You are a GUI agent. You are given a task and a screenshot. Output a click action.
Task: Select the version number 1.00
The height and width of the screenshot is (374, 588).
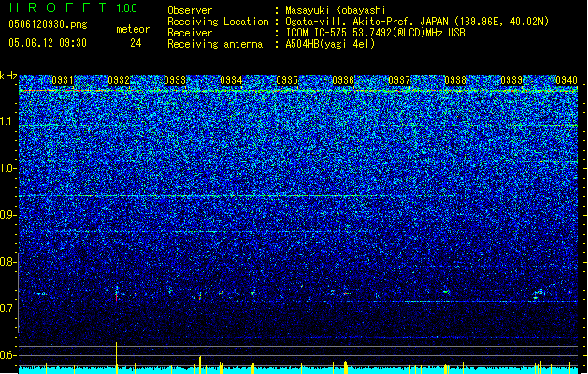[x=127, y=7]
